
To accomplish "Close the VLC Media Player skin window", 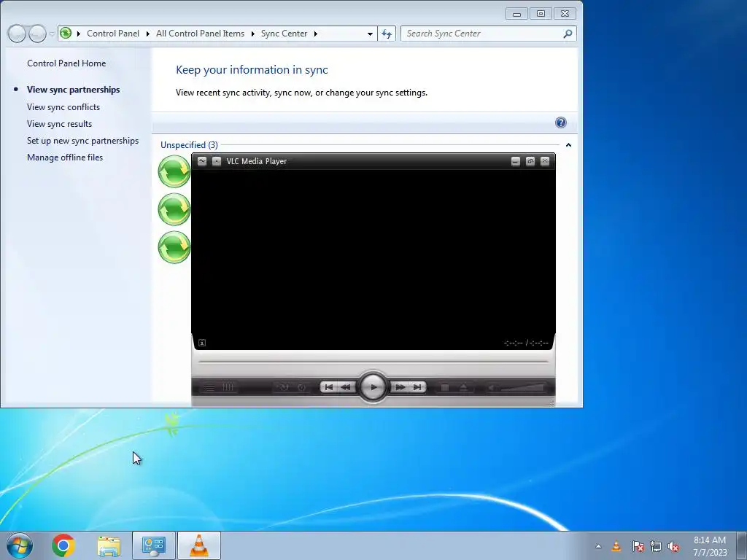I will pyautogui.click(x=545, y=161).
